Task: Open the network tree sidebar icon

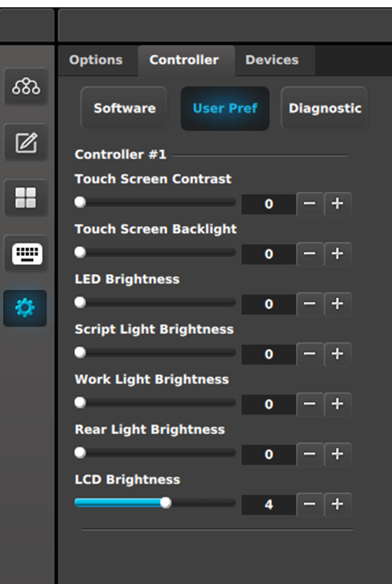Action: pyautogui.click(x=26, y=86)
